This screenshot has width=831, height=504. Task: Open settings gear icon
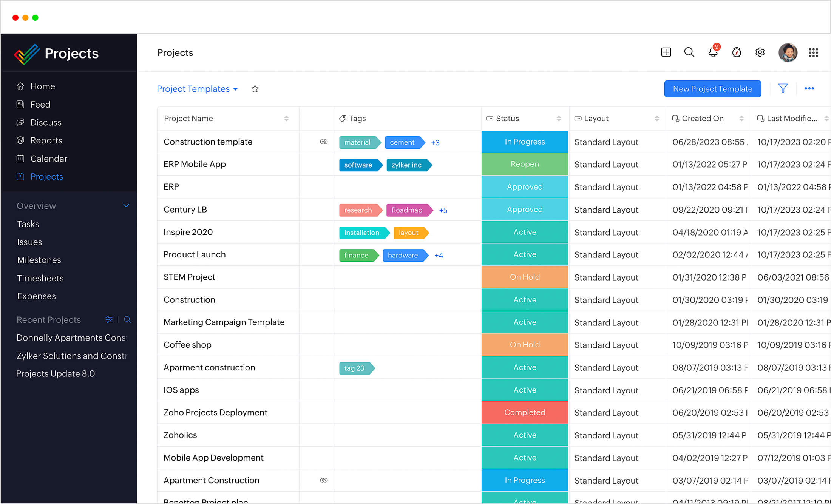[760, 52]
